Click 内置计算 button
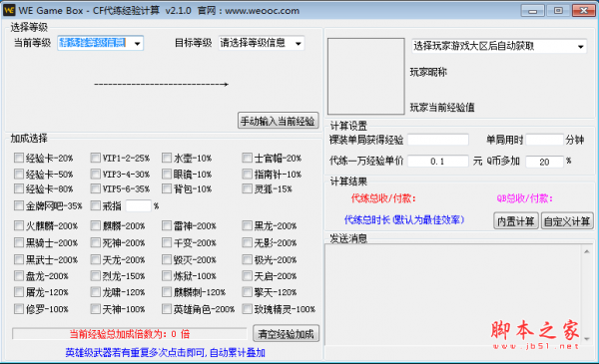599x364 pixels. [x=516, y=221]
